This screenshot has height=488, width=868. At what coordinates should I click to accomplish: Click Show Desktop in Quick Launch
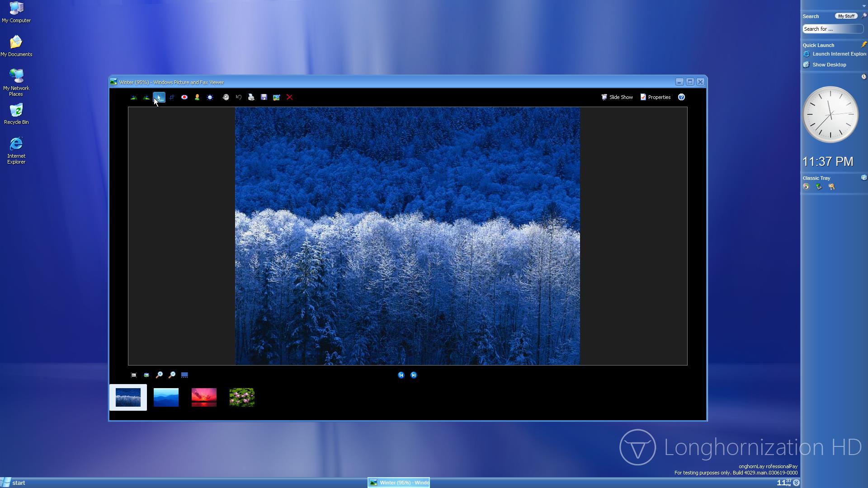tap(829, 65)
